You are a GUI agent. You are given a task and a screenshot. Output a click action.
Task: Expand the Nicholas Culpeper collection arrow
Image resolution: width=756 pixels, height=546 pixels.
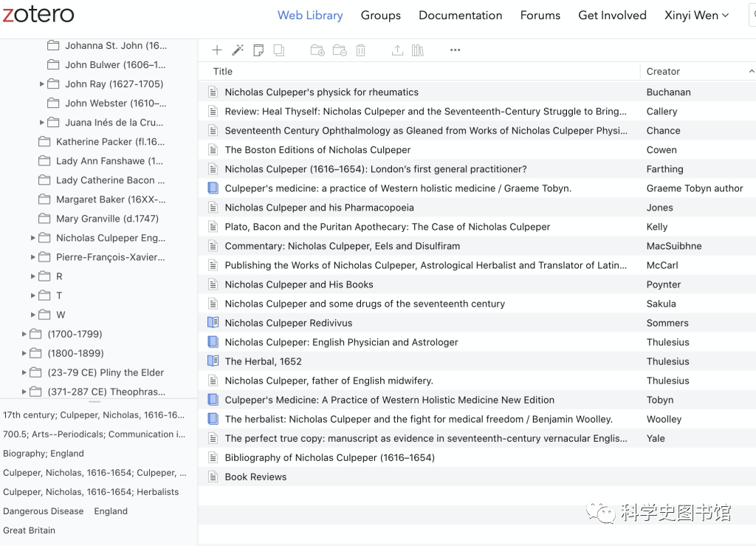tap(32, 238)
